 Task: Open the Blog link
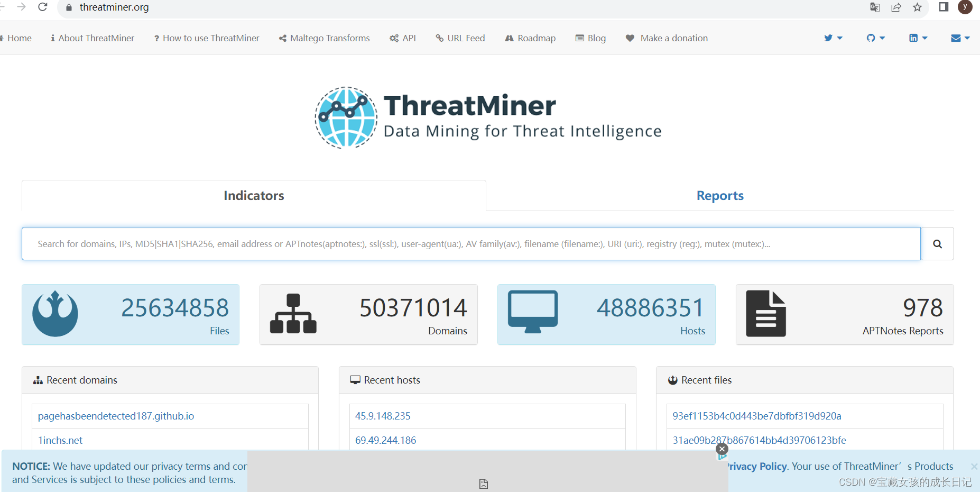point(590,38)
